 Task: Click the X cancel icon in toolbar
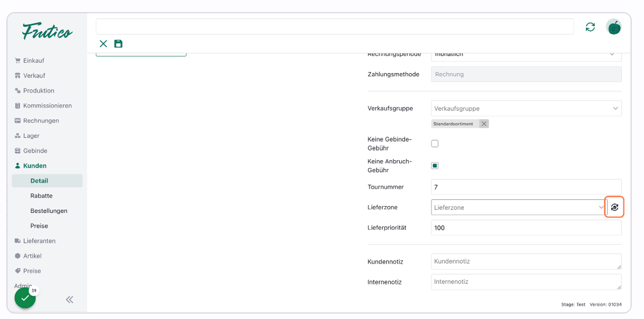[103, 44]
